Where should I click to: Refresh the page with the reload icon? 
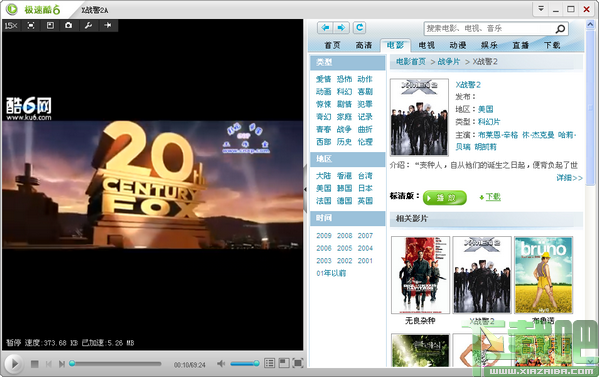click(x=359, y=28)
